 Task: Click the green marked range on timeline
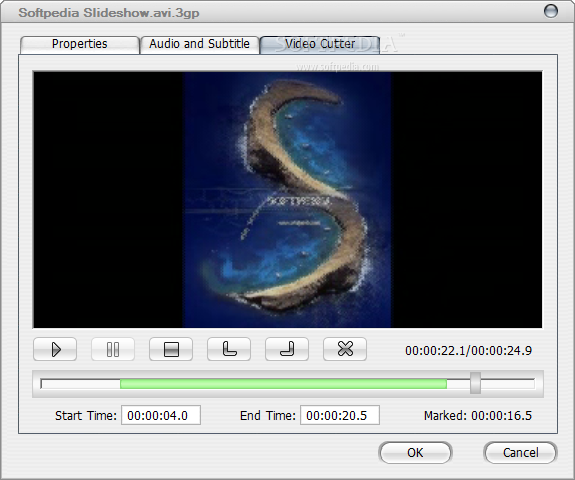pos(283,384)
